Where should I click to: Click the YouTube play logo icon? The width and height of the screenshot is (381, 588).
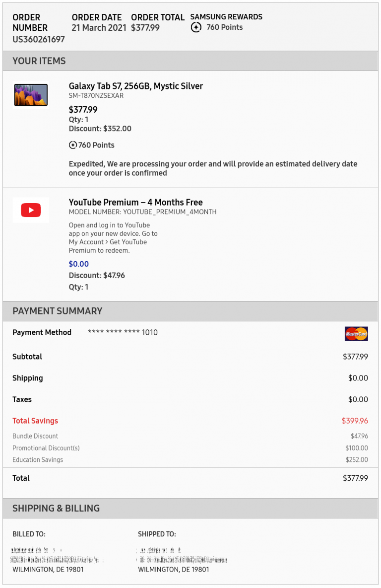tap(31, 210)
